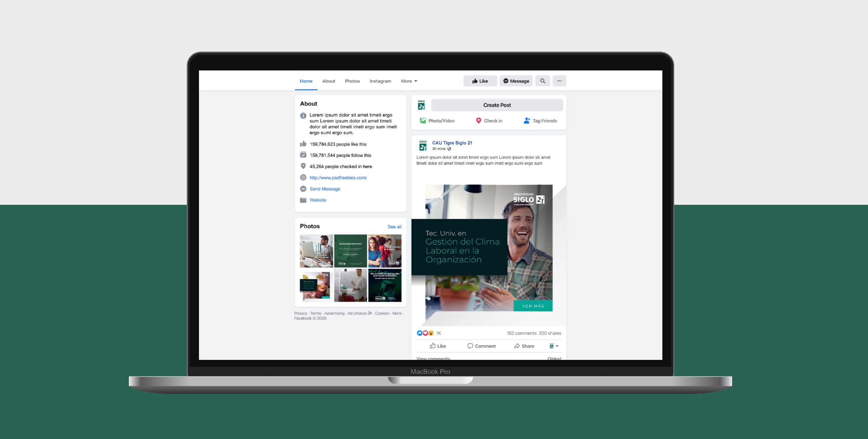The height and width of the screenshot is (439, 868).
Task: Click the reaction emojis next to 1K
Action: (x=425, y=333)
